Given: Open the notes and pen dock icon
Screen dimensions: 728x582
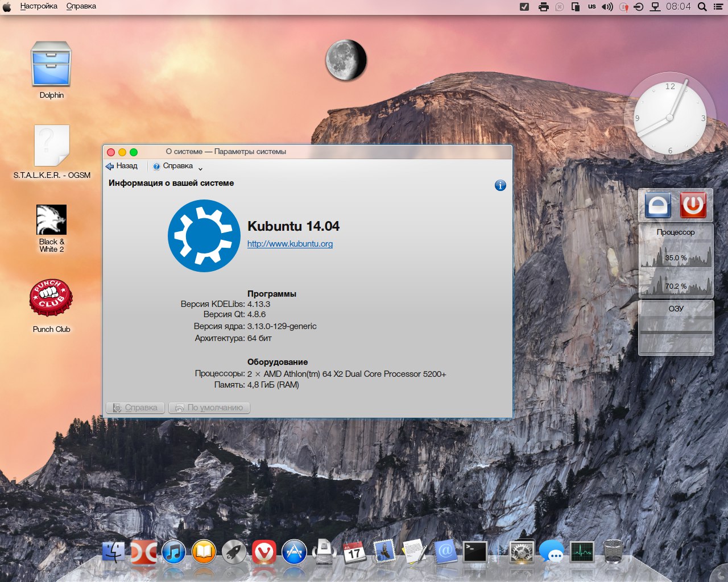Looking at the screenshot, I should 415,552.
